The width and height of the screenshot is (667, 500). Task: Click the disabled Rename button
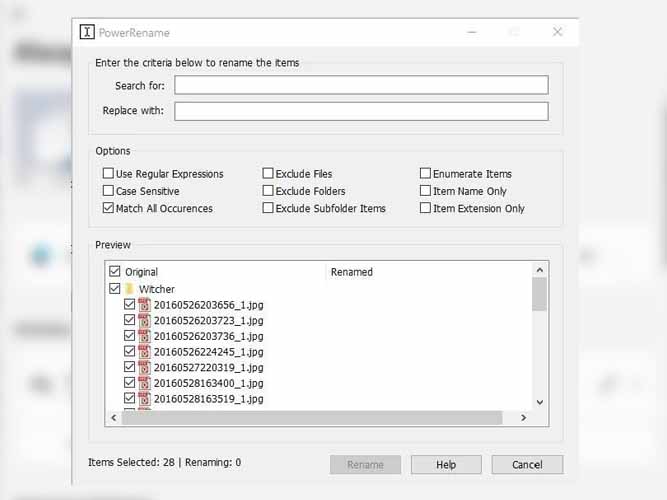pos(365,465)
